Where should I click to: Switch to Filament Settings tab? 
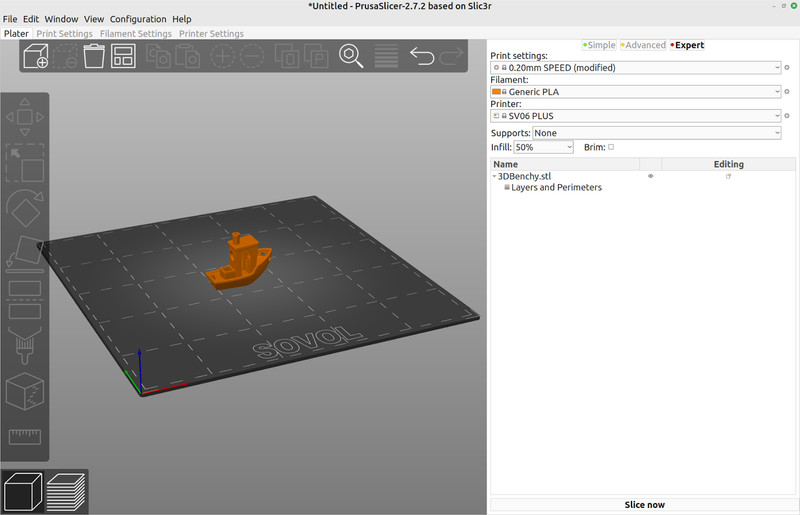pos(136,34)
